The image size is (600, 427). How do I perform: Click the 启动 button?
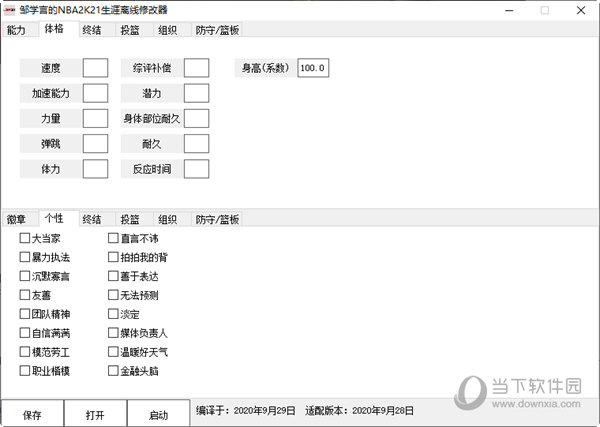[158, 414]
